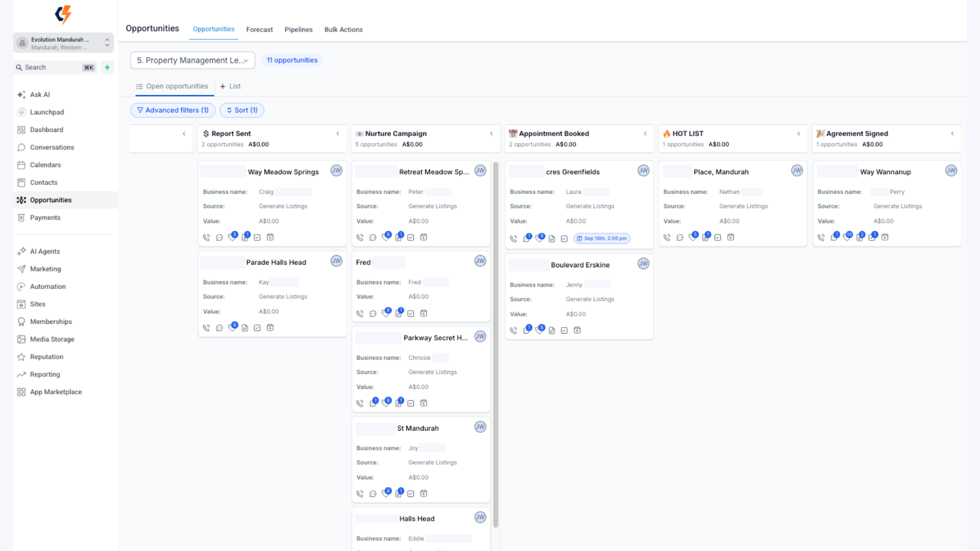Collapse the Nurture Campaign column

point(492,134)
